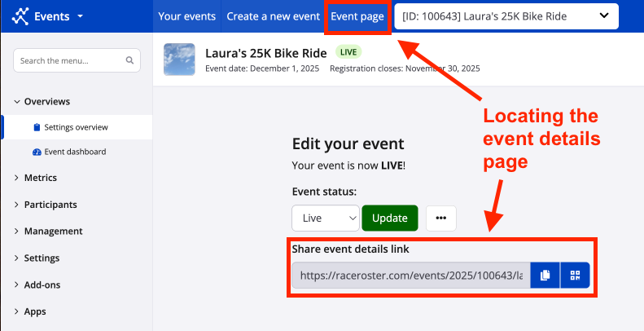Click the search magnifier icon in menu
644x331 pixels.
(x=129, y=60)
